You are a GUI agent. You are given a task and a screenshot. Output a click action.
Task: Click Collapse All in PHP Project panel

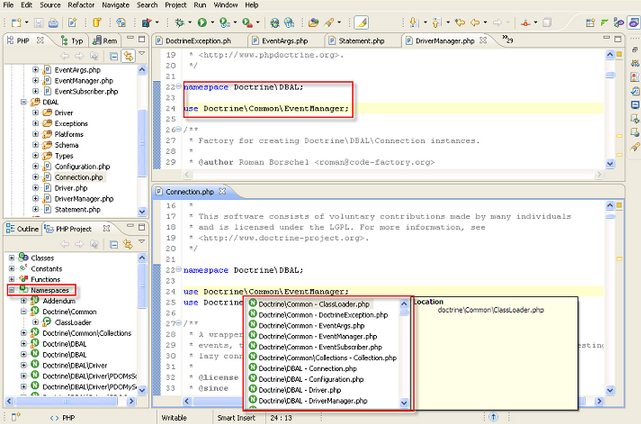tap(114, 245)
